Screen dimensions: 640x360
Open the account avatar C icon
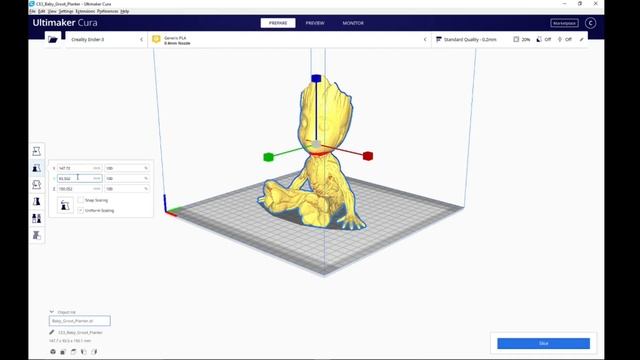(x=590, y=23)
